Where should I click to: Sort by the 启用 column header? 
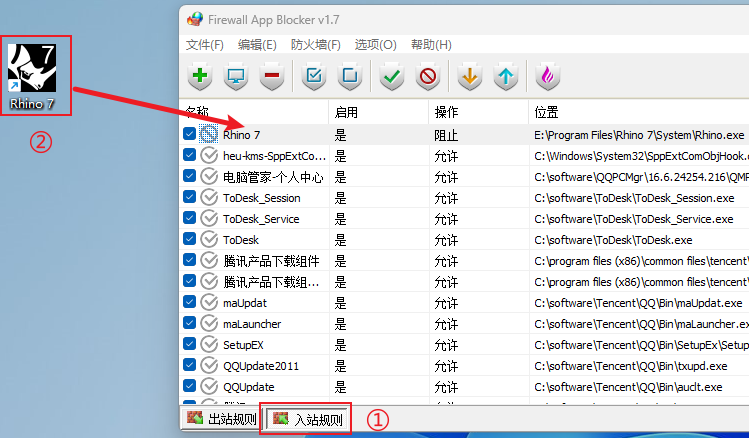coord(379,112)
